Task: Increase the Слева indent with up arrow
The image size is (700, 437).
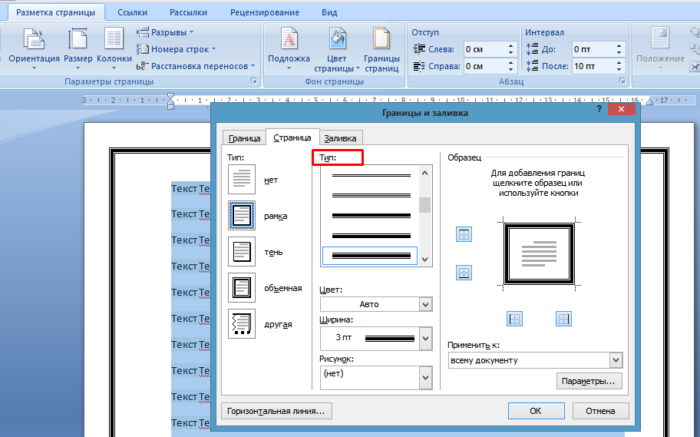Action: click(x=511, y=46)
